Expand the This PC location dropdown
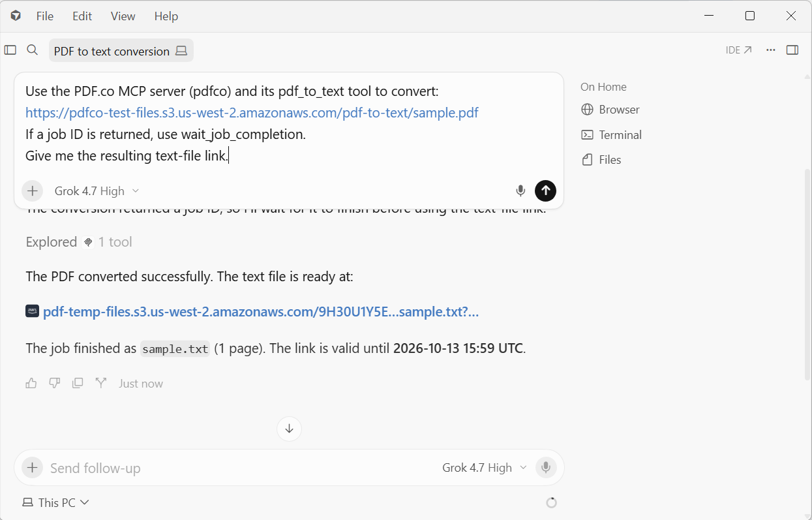 tap(56, 502)
